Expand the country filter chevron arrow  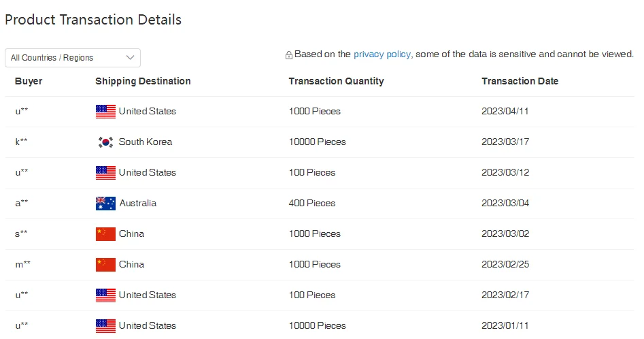[x=131, y=58]
